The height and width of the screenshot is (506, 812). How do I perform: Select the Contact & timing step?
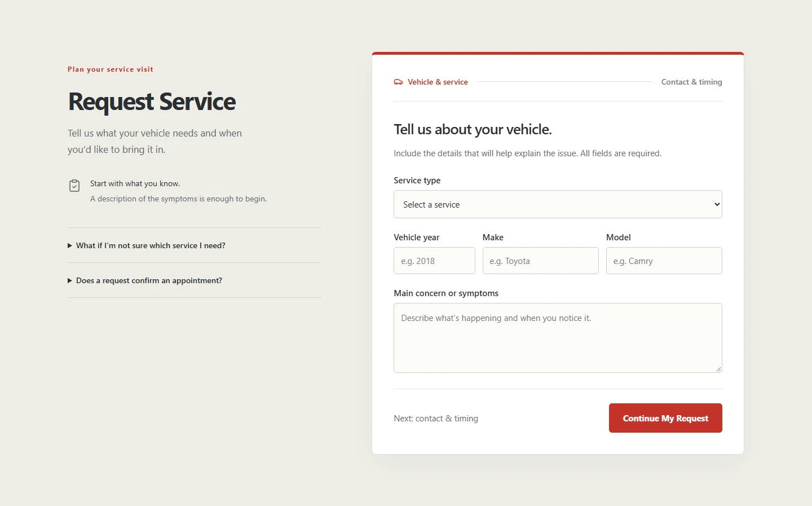click(691, 82)
